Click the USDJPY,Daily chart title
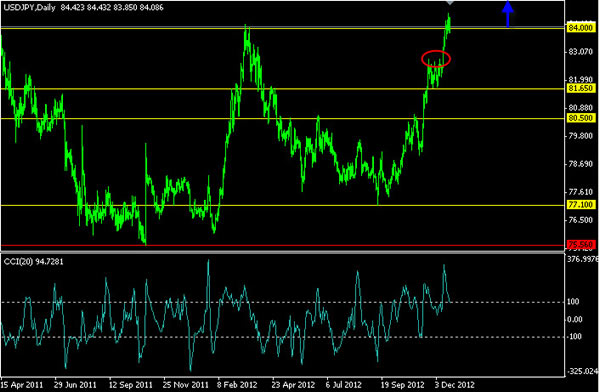This screenshot has width=600, height=392. (x=29, y=7)
